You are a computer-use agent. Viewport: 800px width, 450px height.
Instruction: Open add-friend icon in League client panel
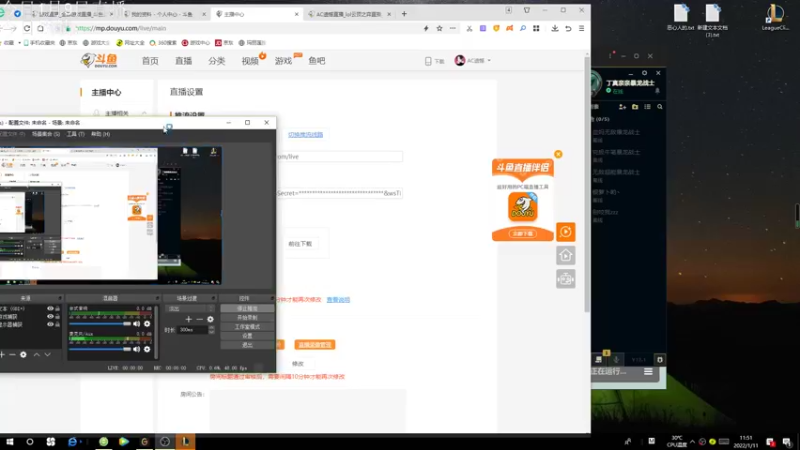coord(622,107)
